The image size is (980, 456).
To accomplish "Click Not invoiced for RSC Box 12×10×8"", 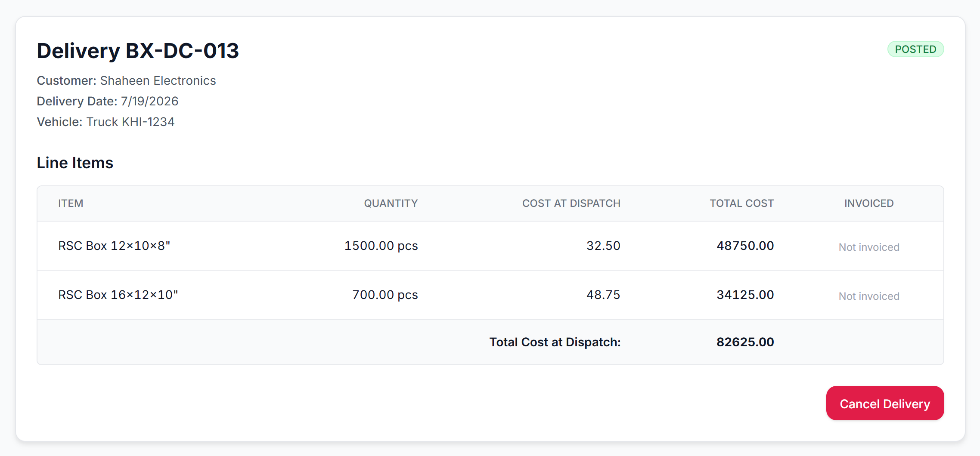I will coord(869,247).
